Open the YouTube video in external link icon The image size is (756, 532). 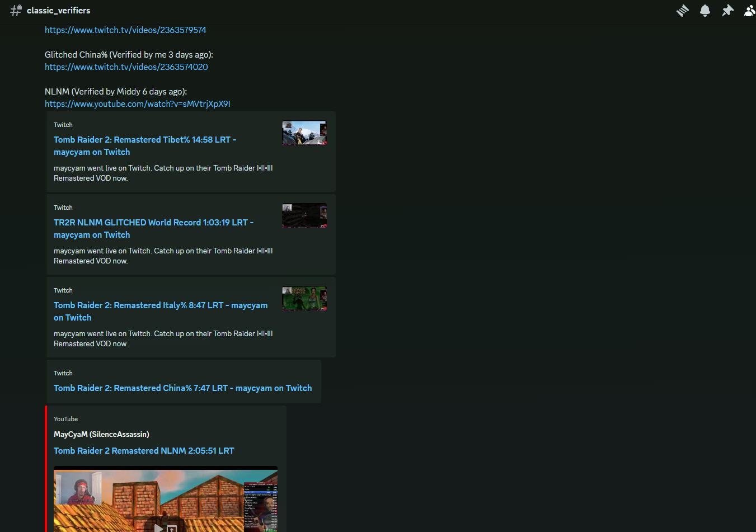[x=172, y=528]
